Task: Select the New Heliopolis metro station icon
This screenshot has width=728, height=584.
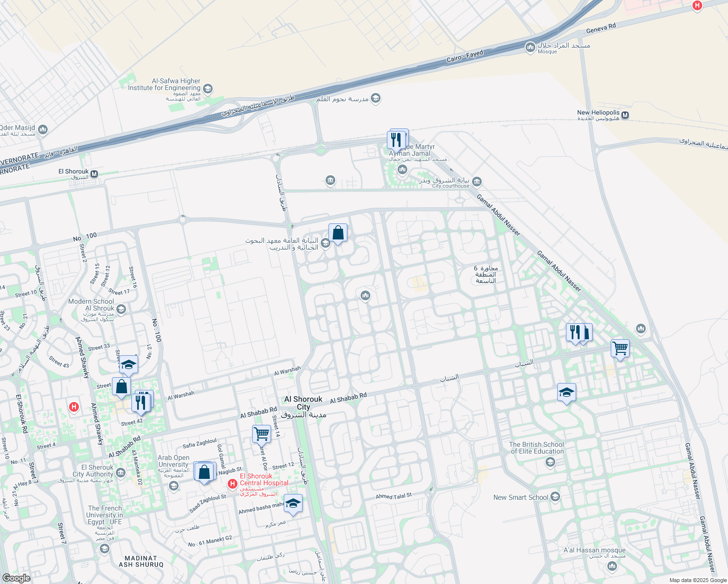Action: tap(625, 115)
